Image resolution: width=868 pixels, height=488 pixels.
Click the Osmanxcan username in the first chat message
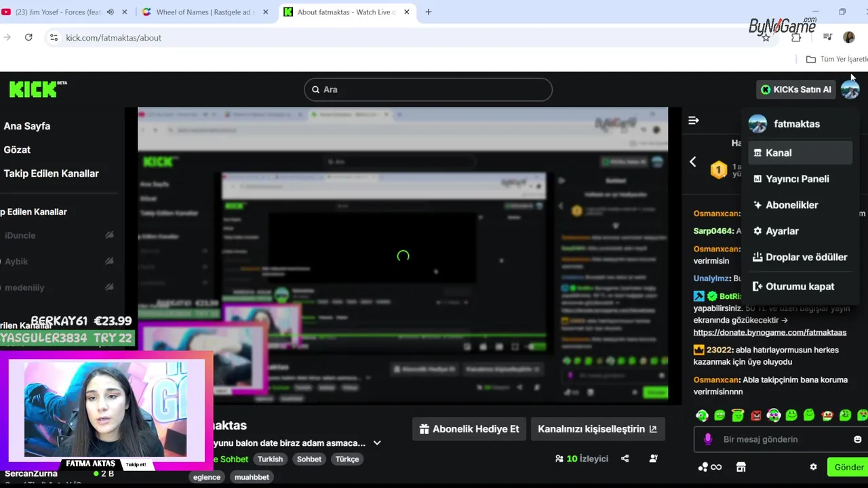[x=716, y=213]
